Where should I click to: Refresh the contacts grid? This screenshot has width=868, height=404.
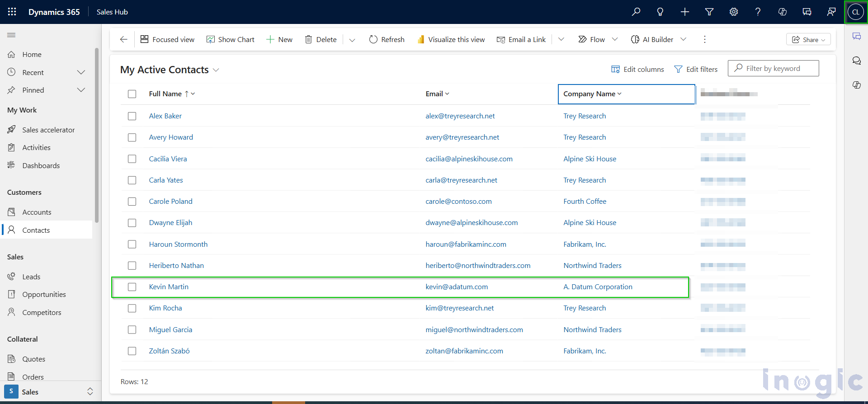coord(387,39)
